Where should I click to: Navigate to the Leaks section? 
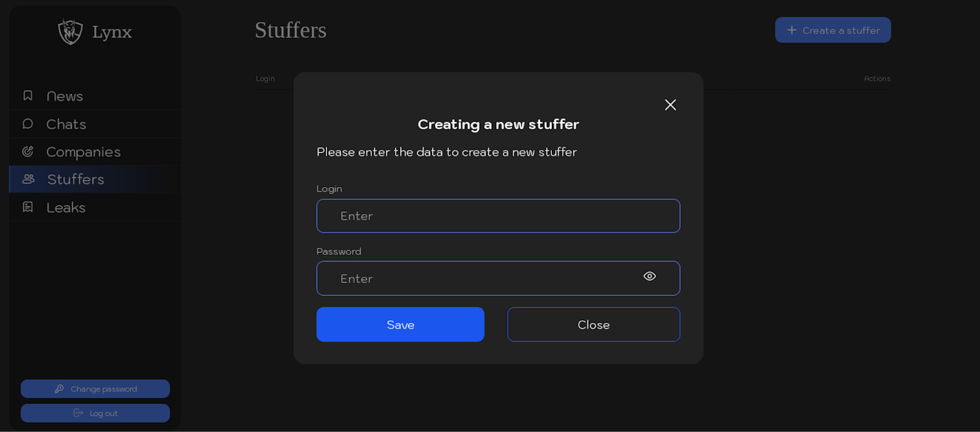click(x=65, y=207)
